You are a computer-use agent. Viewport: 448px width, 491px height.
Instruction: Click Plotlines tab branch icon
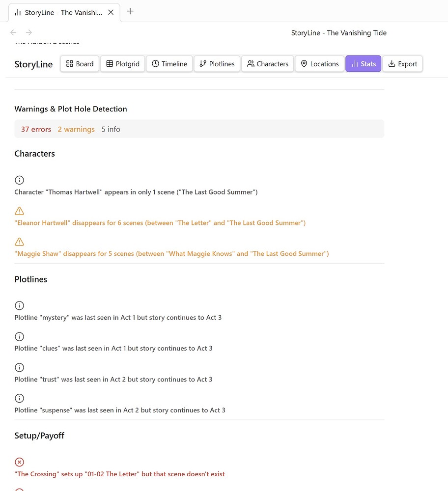click(x=203, y=63)
